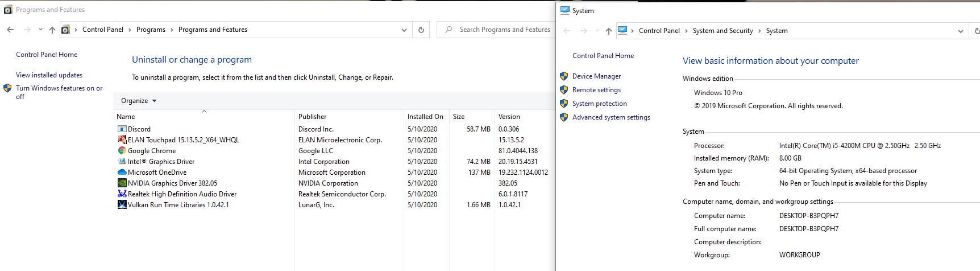980x271 pixels.
Task: Refresh the Programs and Features list
Action: [421, 30]
